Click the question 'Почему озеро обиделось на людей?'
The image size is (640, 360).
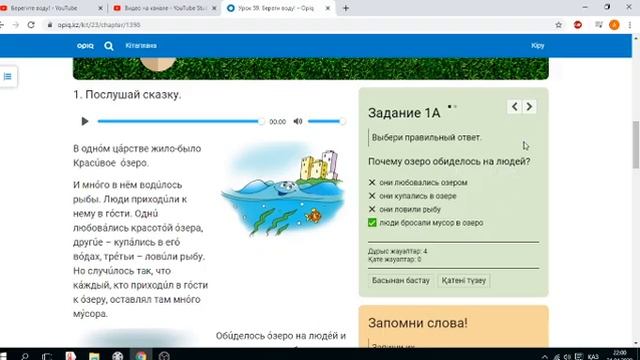coord(449,162)
